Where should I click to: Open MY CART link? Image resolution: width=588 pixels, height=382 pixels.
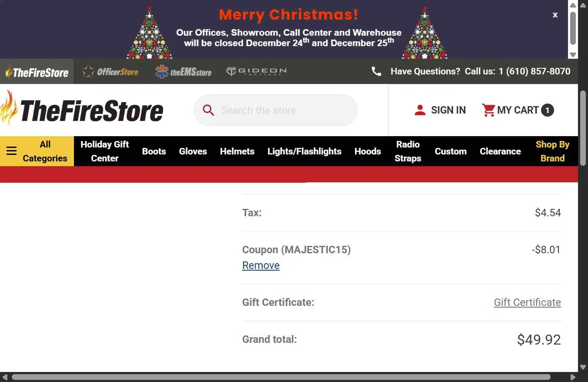[518, 110]
